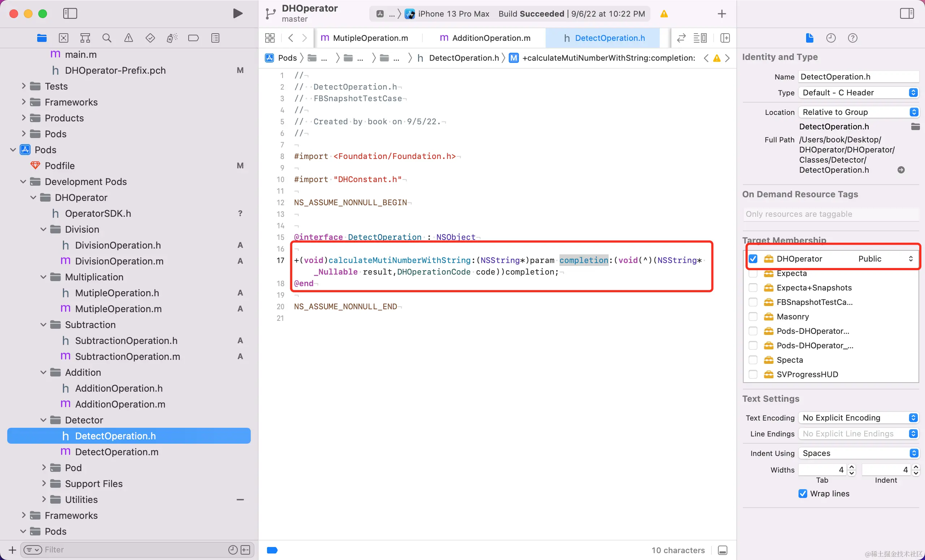
Task: Toggle the navigator sidebar icon
Action: click(70, 13)
